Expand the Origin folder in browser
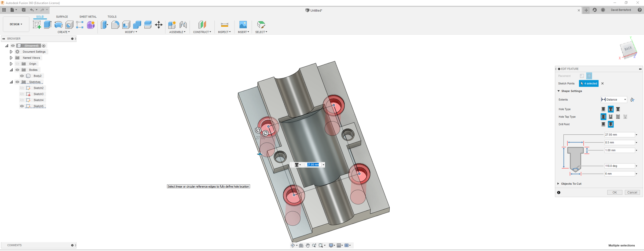Screen dimensions: 644x251 [11, 64]
